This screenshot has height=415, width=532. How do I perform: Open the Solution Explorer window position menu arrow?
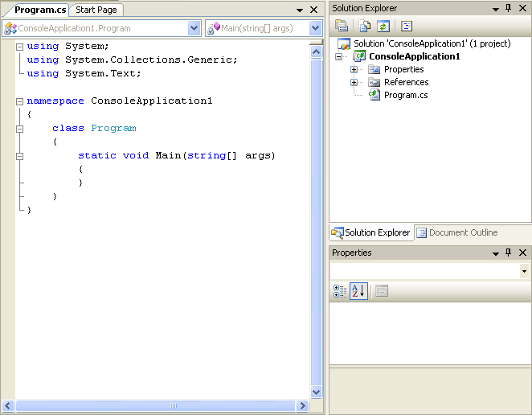[496, 10]
